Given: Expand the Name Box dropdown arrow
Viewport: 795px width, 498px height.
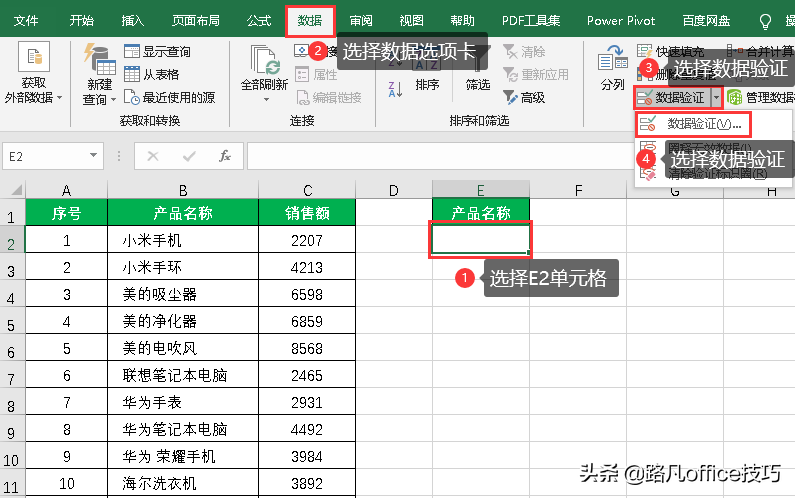Looking at the screenshot, I should pos(93,155).
